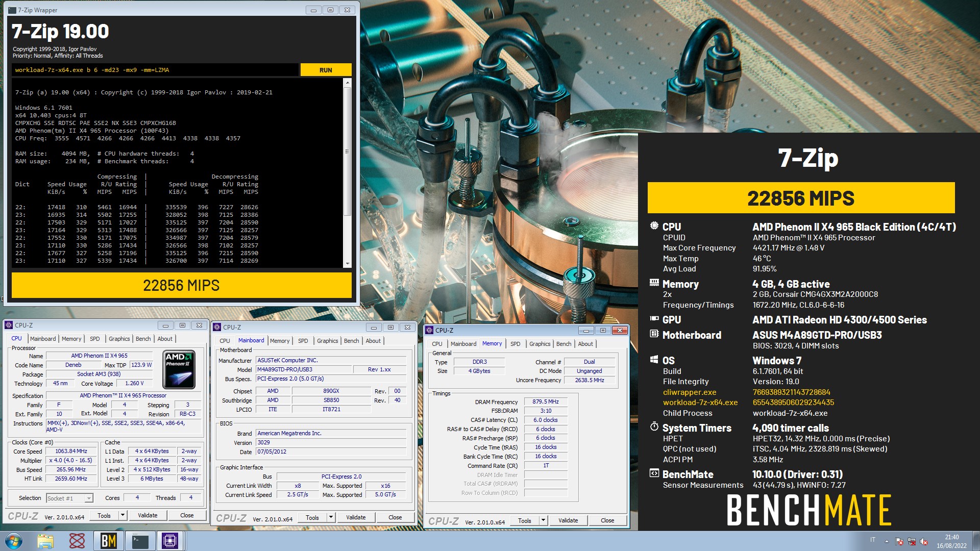Open Memory tab in middle CPU-Z window
The height and width of the screenshot is (551, 980).
[x=280, y=341]
